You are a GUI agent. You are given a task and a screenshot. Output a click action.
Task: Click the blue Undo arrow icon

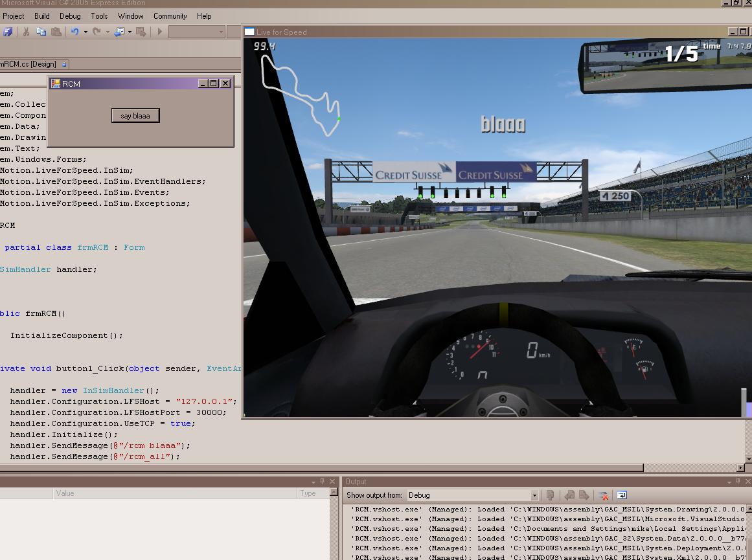coord(75,32)
